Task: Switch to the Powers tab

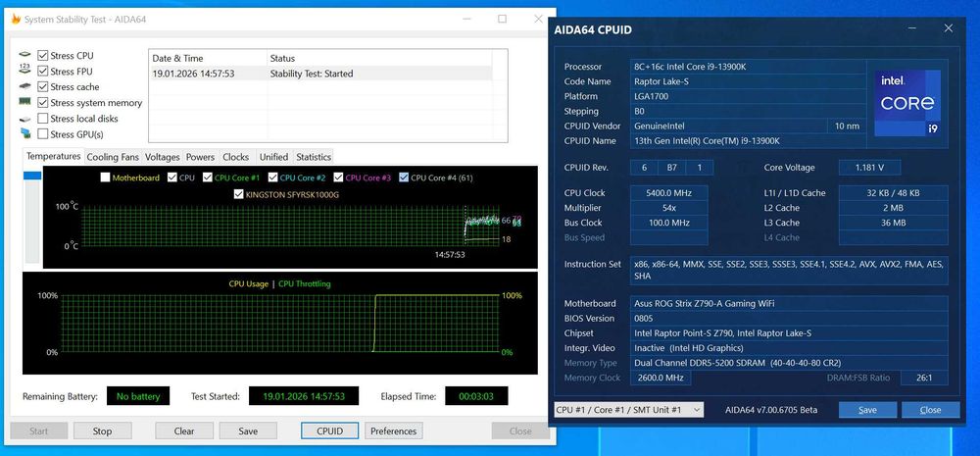Action: (200, 157)
